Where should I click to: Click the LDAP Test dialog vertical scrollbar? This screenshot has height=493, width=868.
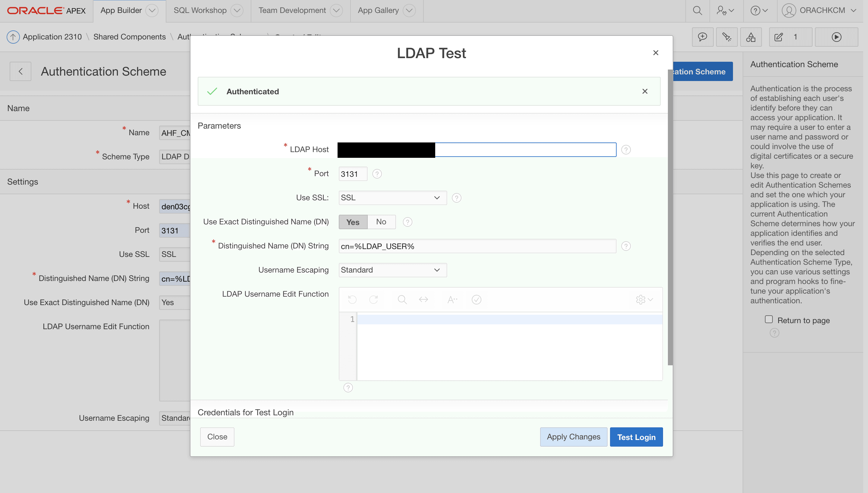click(x=670, y=217)
